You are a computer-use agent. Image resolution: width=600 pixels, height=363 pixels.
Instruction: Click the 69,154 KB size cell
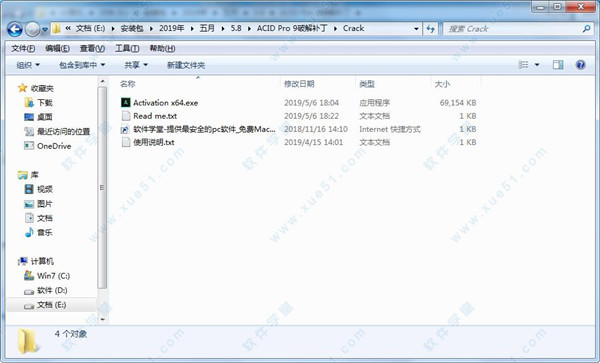[x=458, y=103]
